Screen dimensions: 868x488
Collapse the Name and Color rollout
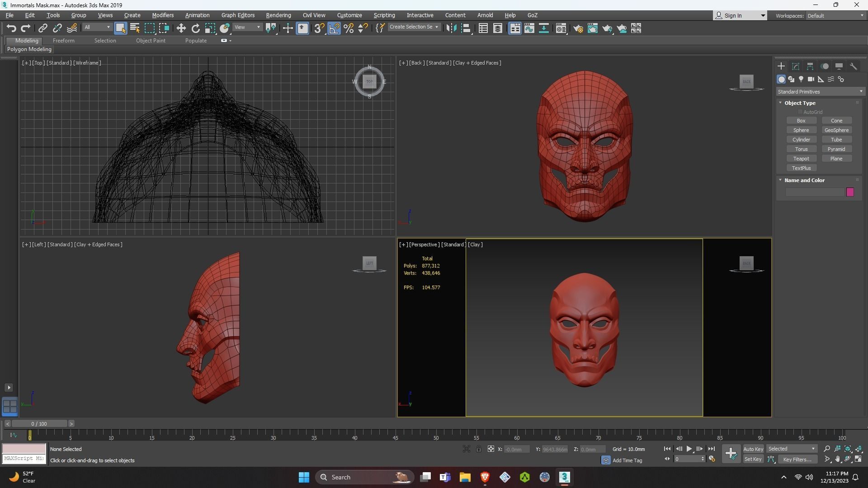pyautogui.click(x=804, y=180)
